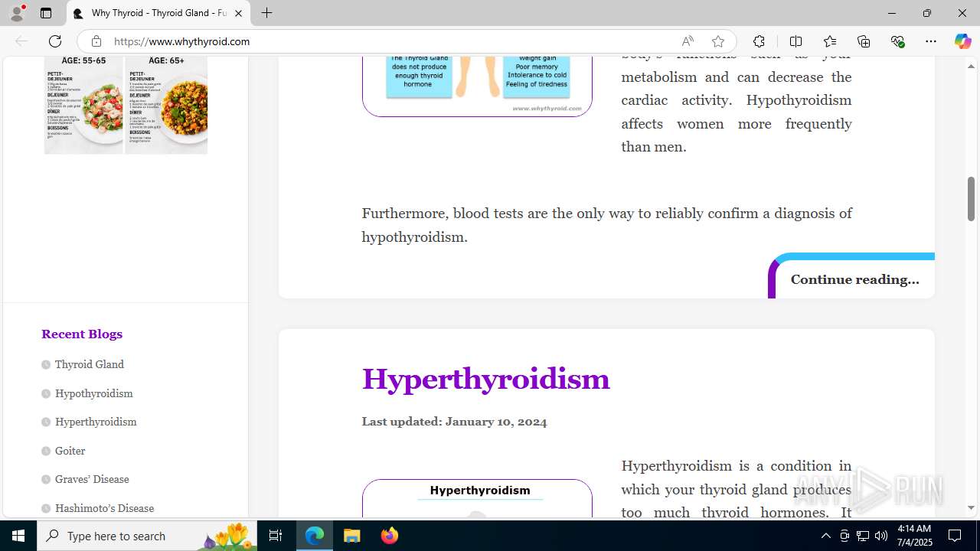Open Browser essentials icon
Screen dimensions: 980x551
tap(897, 41)
